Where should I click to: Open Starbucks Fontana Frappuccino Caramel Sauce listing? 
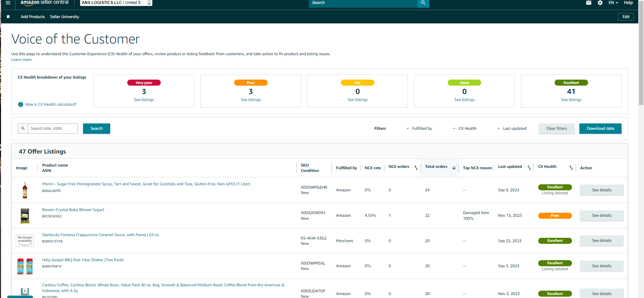[x=100, y=235]
